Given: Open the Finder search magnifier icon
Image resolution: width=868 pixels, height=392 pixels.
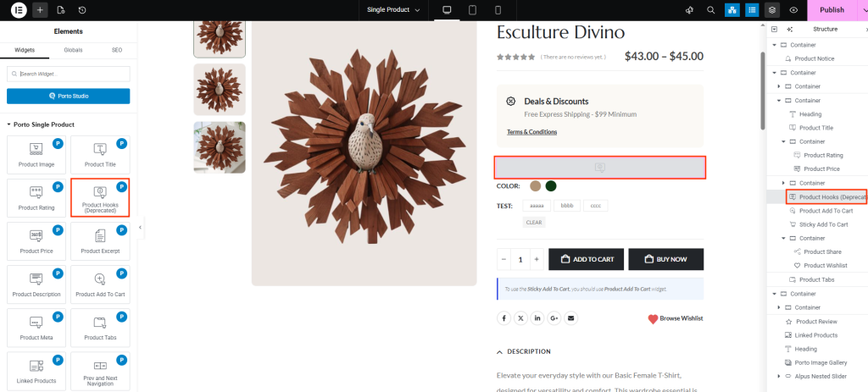Looking at the screenshot, I should pyautogui.click(x=709, y=10).
